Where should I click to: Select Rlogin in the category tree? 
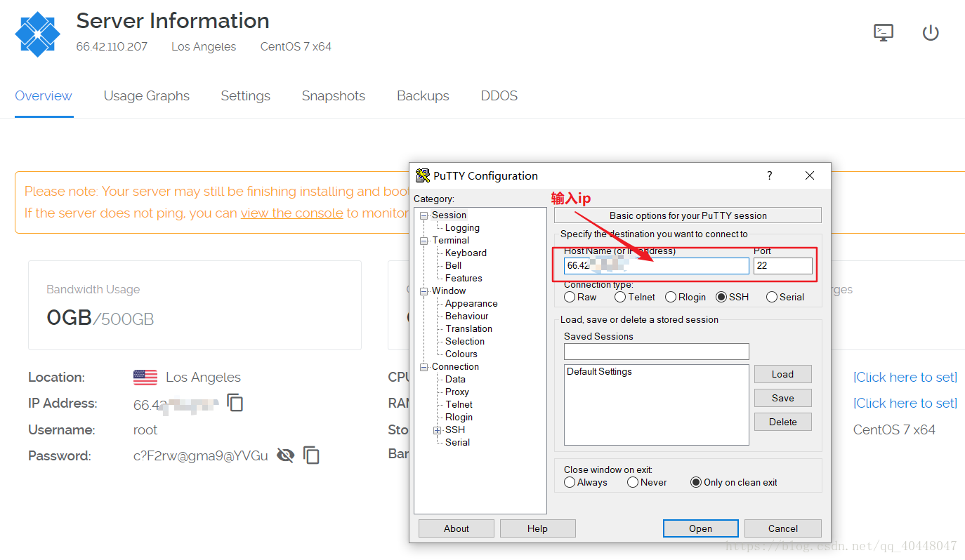[459, 418]
